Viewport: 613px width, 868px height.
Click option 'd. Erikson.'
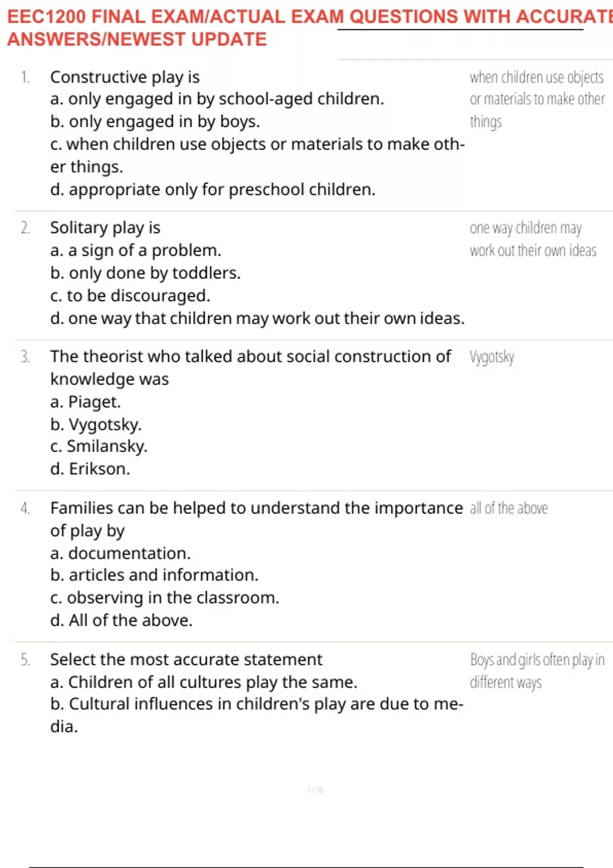(x=90, y=469)
